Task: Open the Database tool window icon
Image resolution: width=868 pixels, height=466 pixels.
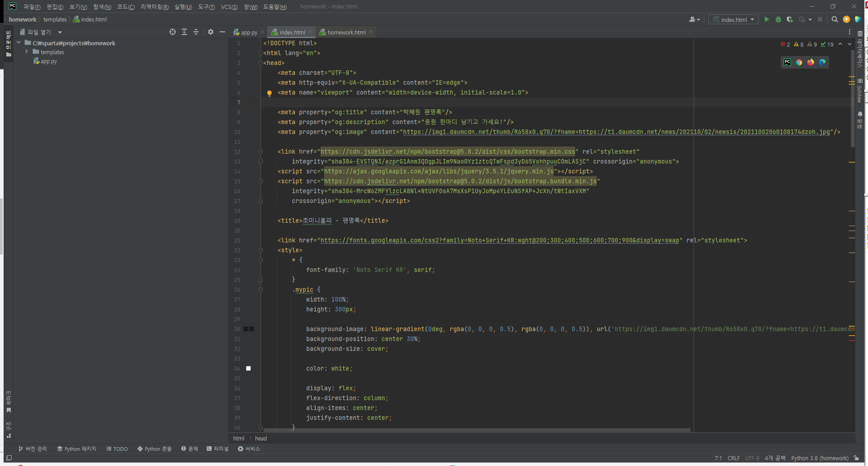Action: [x=860, y=34]
